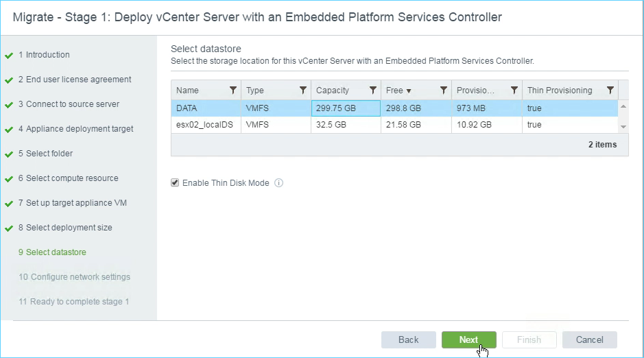Sort by the Free column descending arrow
The height and width of the screenshot is (358, 644).
click(409, 91)
